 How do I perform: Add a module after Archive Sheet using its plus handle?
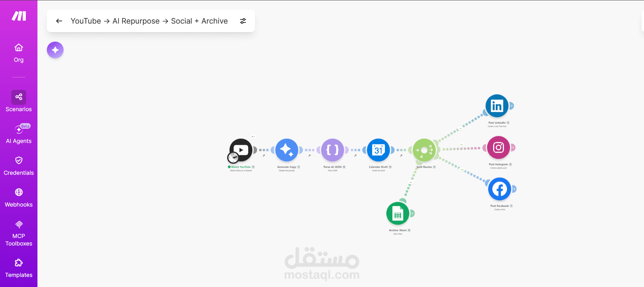click(x=412, y=213)
